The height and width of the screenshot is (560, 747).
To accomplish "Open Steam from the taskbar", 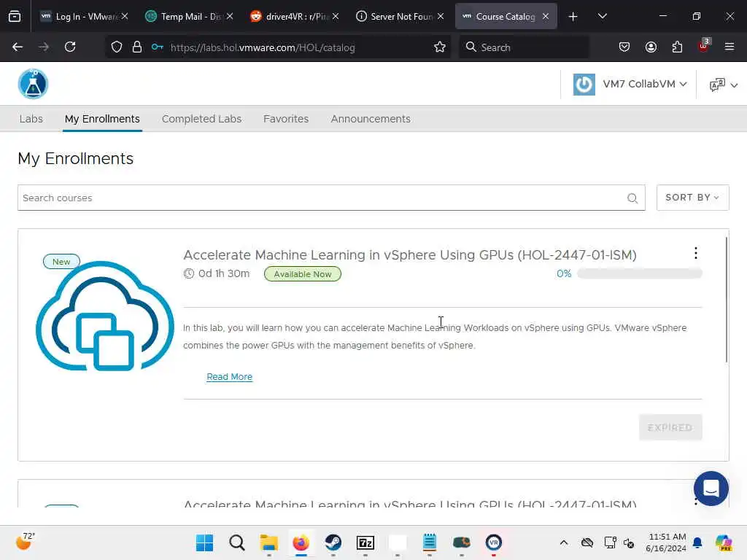I will tap(333, 542).
